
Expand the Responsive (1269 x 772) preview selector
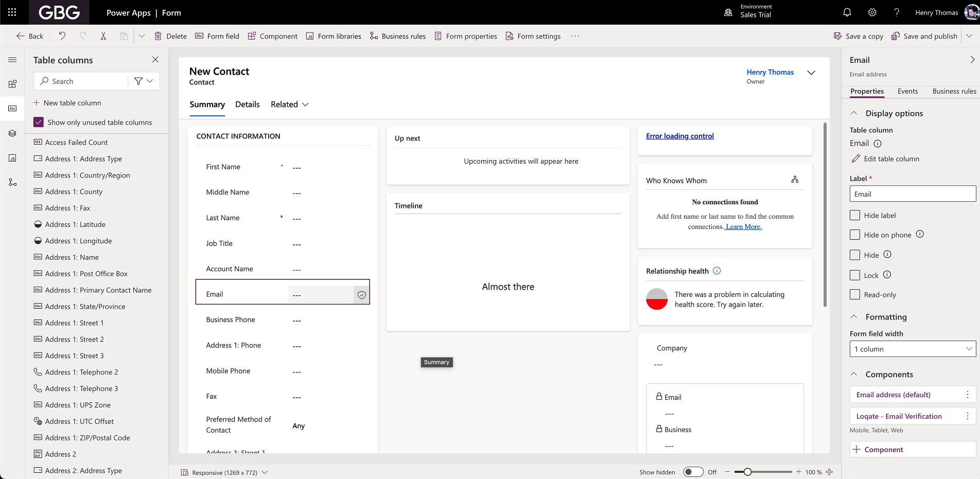pyautogui.click(x=265, y=472)
